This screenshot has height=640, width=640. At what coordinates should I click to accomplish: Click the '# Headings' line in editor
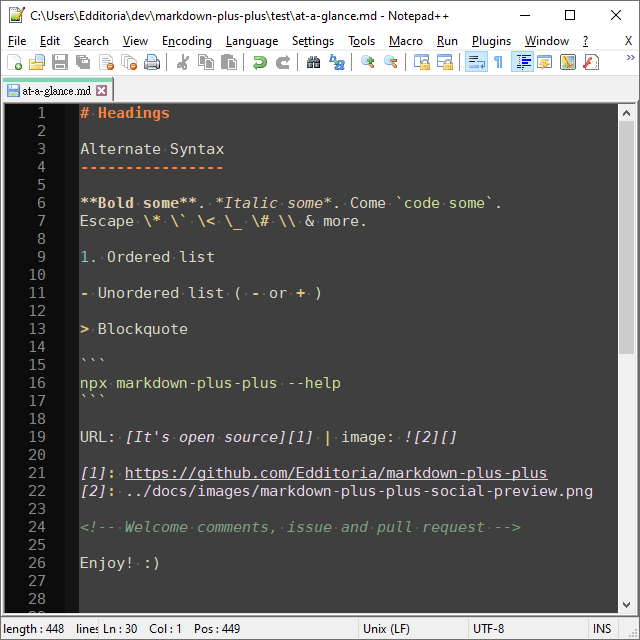pyautogui.click(x=125, y=113)
